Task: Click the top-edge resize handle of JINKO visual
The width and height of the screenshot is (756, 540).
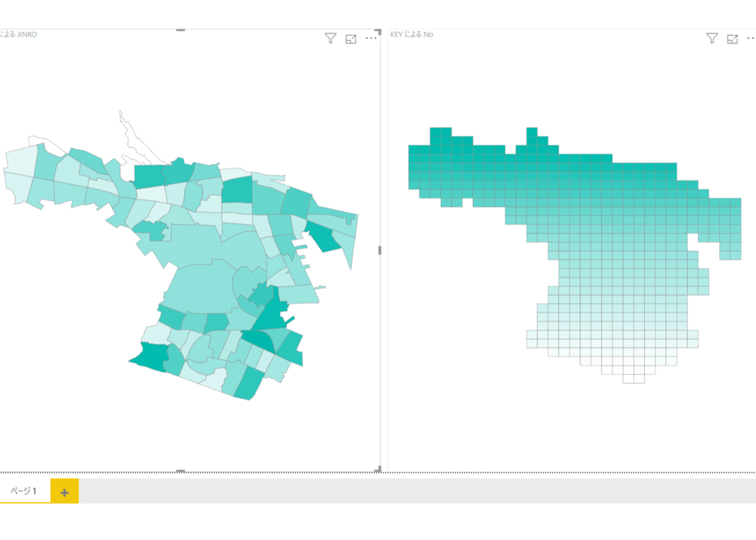Action: tap(180, 30)
